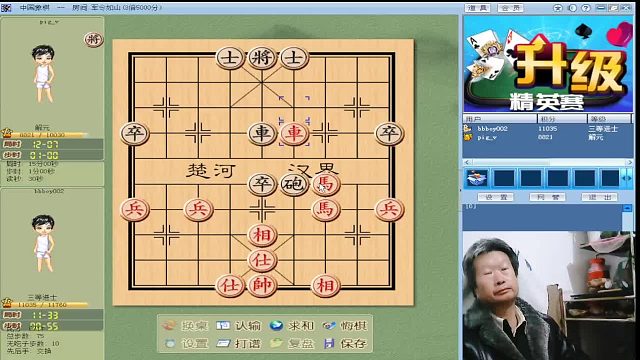Image resolution: width=640 pixels, height=360 pixels.
Task: Select the black 卒 on the left board edge
Action: pos(134,133)
